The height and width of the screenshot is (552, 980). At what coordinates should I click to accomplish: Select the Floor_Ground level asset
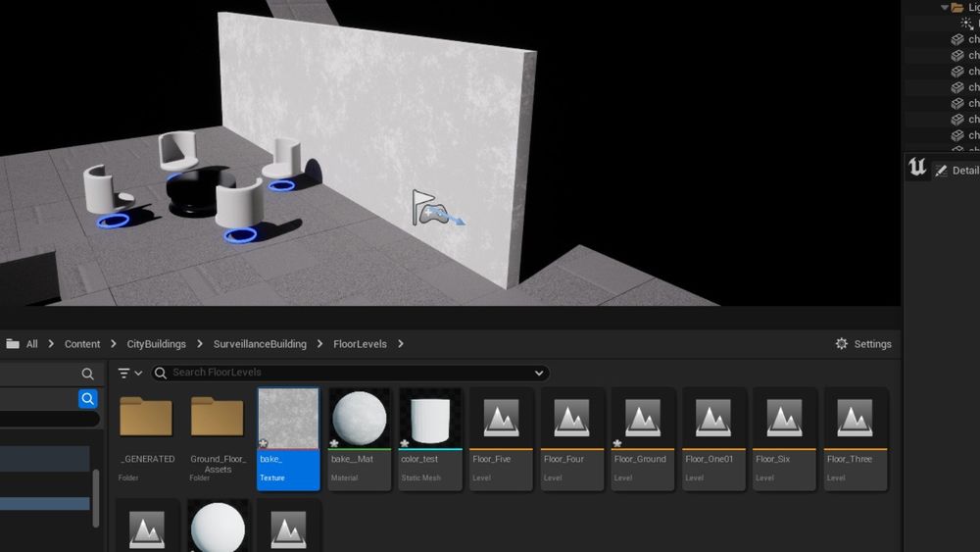pyautogui.click(x=643, y=439)
